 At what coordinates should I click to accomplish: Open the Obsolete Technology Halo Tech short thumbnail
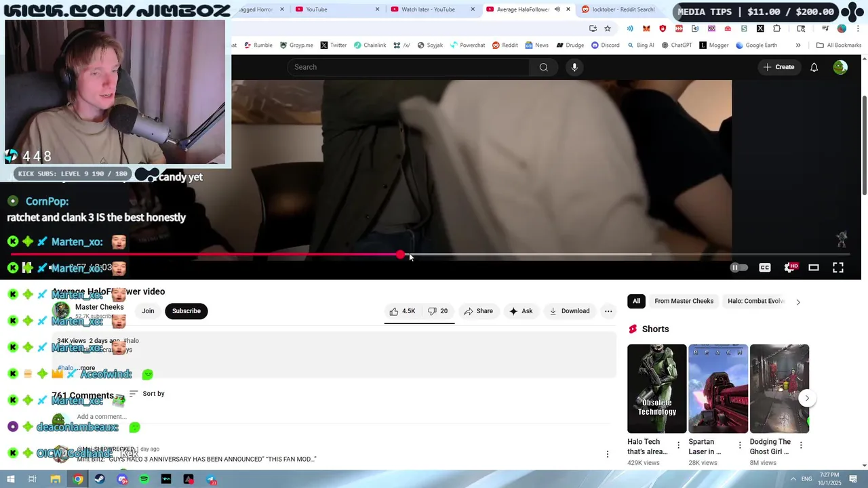pos(656,388)
